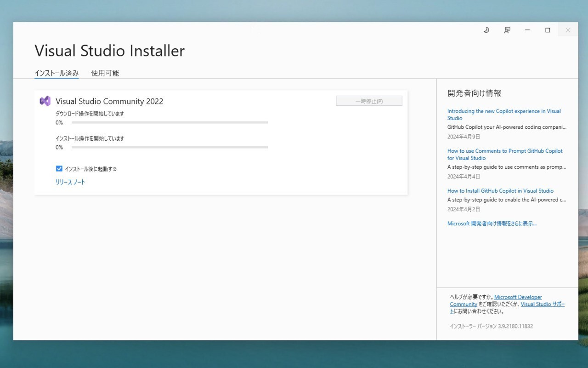Click the feedback icon in the title bar
The height and width of the screenshot is (368, 588).
(x=506, y=29)
